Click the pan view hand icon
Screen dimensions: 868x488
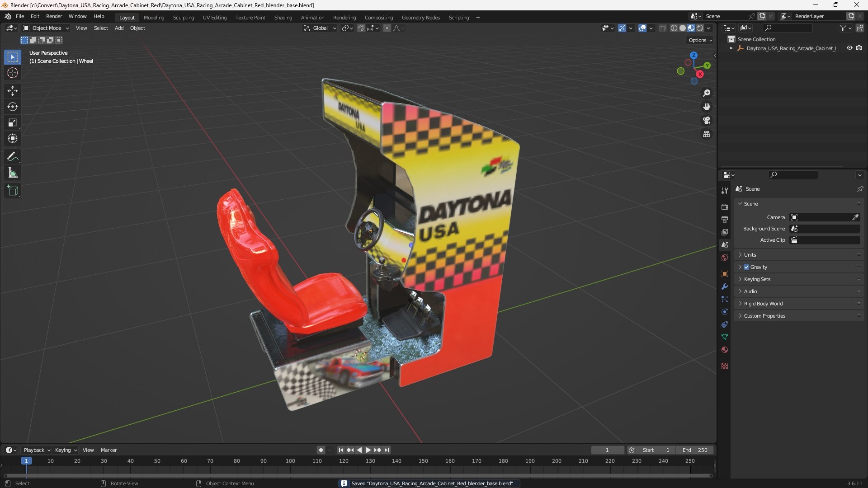point(707,107)
